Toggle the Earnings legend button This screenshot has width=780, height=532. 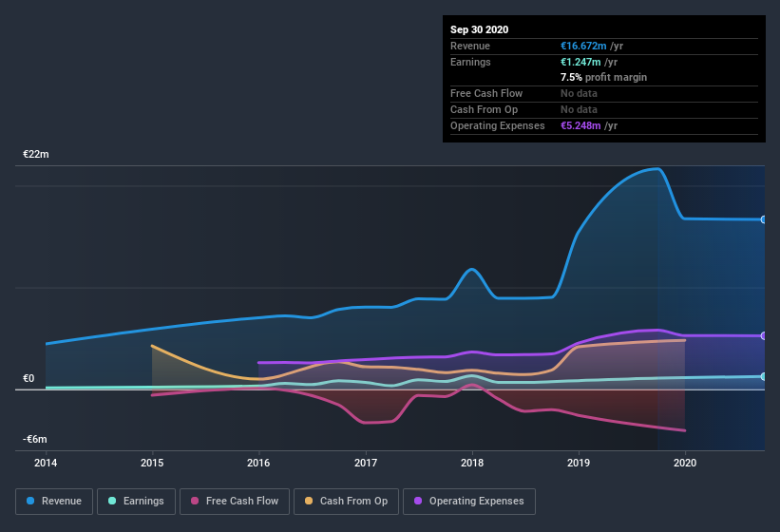point(136,502)
